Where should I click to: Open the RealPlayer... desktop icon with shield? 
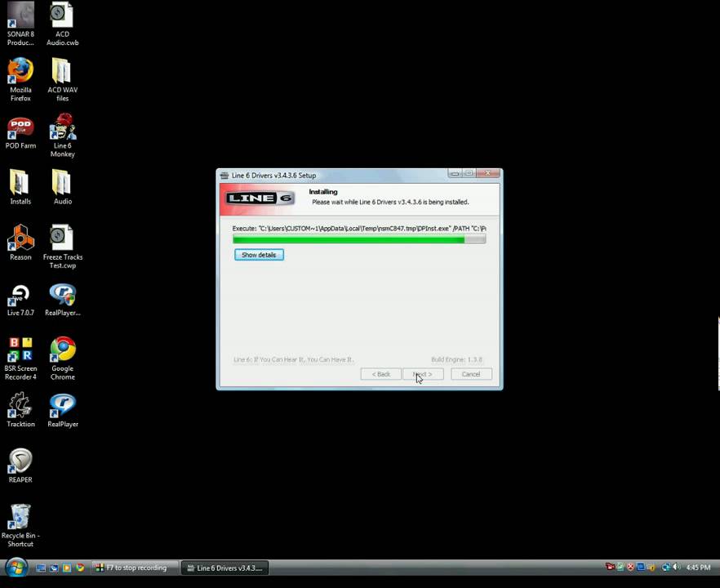pos(62,301)
